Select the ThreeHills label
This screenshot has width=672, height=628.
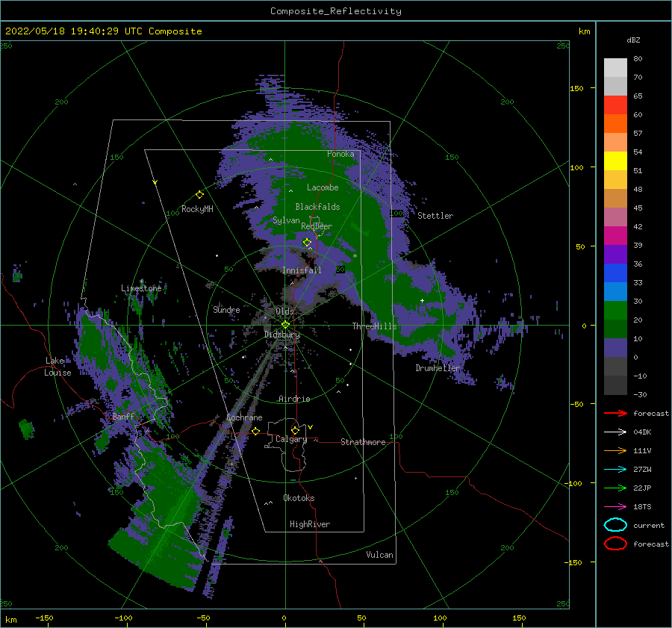click(x=375, y=326)
